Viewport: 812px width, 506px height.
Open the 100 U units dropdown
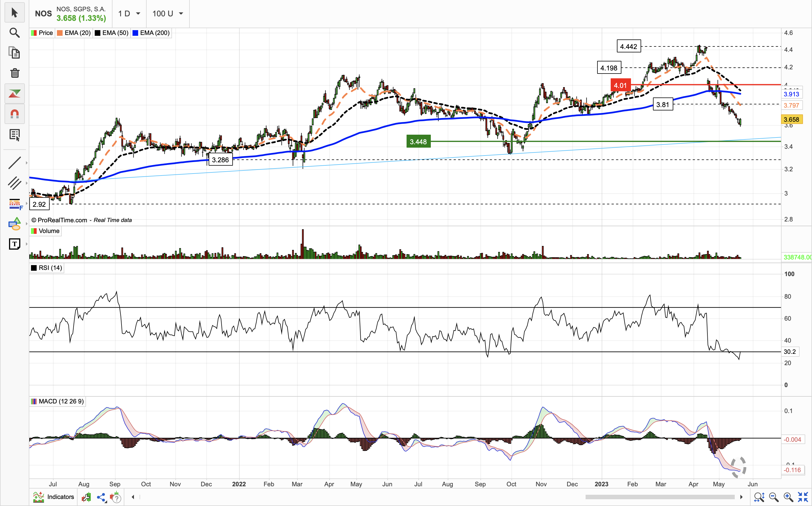[x=168, y=14]
